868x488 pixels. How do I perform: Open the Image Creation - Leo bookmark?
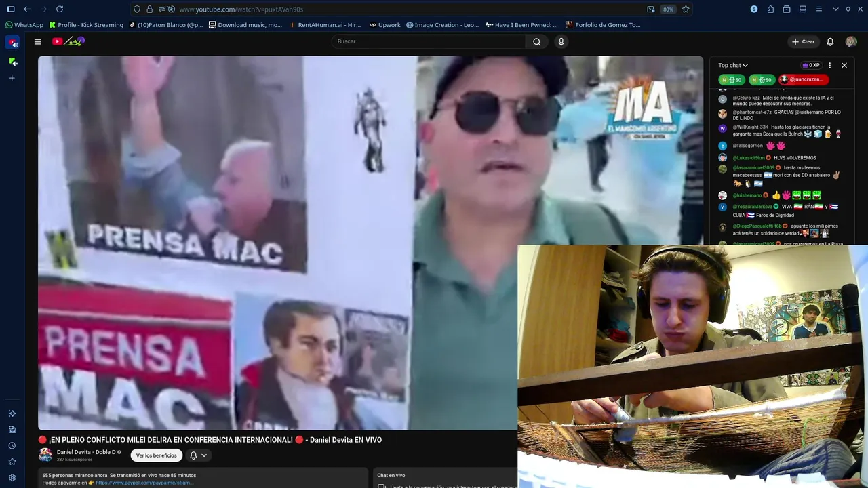click(x=442, y=25)
